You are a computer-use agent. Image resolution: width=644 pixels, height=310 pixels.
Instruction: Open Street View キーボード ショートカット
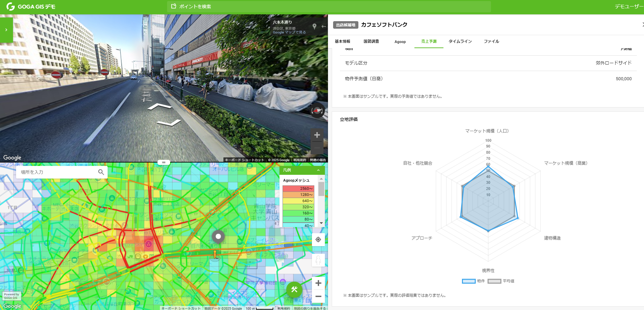click(x=245, y=160)
